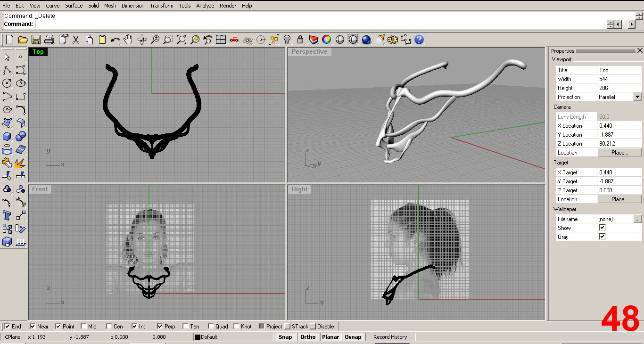Click the Camera Location Place button
The height and width of the screenshot is (344, 644).
(x=619, y=153)
